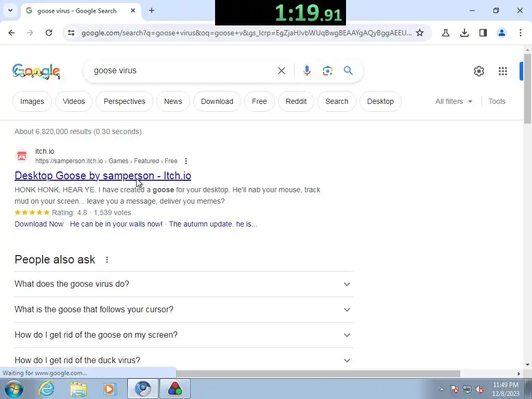Clear the search box with X
The image size is (532, 399).
click(282, 71)
